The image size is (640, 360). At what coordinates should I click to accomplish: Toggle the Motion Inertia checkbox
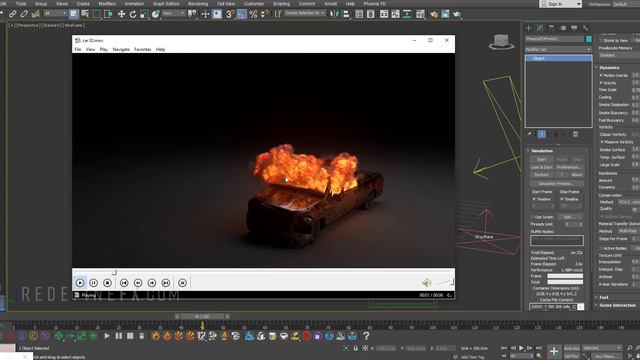(601, 76)
